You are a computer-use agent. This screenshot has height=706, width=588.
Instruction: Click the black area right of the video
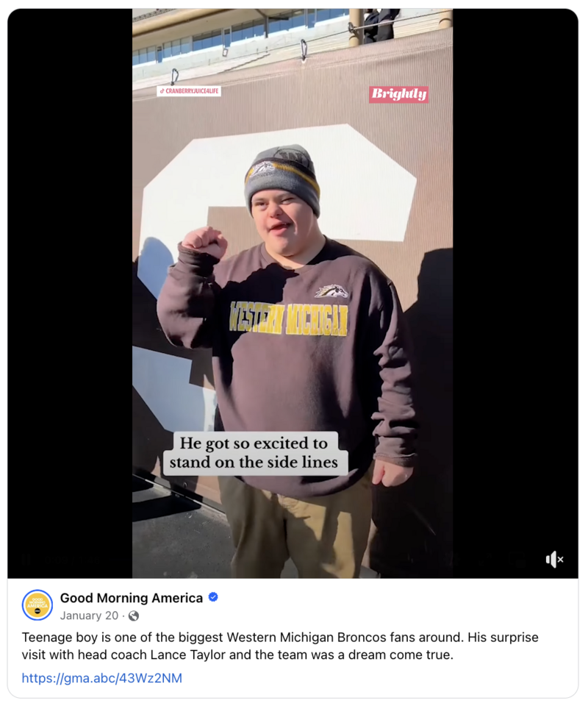(x=515, y=293)
